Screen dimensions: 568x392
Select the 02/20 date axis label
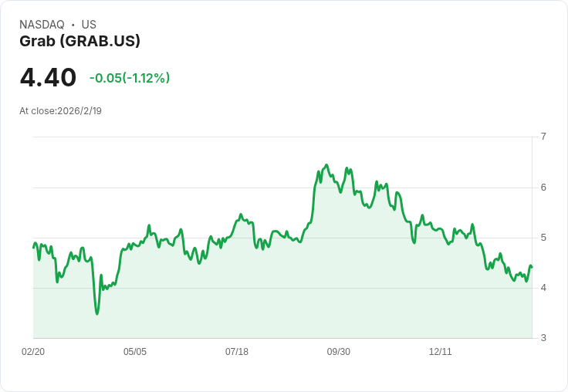click(33, 352)
